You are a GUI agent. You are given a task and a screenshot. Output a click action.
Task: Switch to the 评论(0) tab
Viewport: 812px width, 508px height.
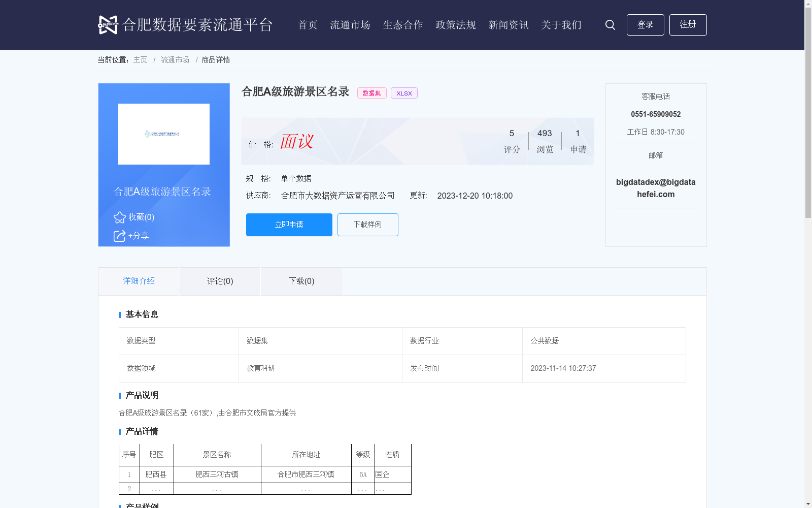click(x=219, y=281)
